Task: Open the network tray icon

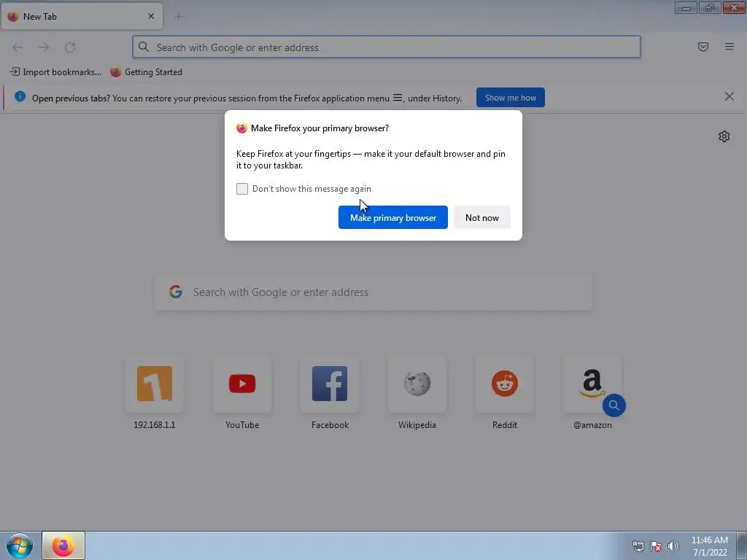Action: [x=638, y=546]
